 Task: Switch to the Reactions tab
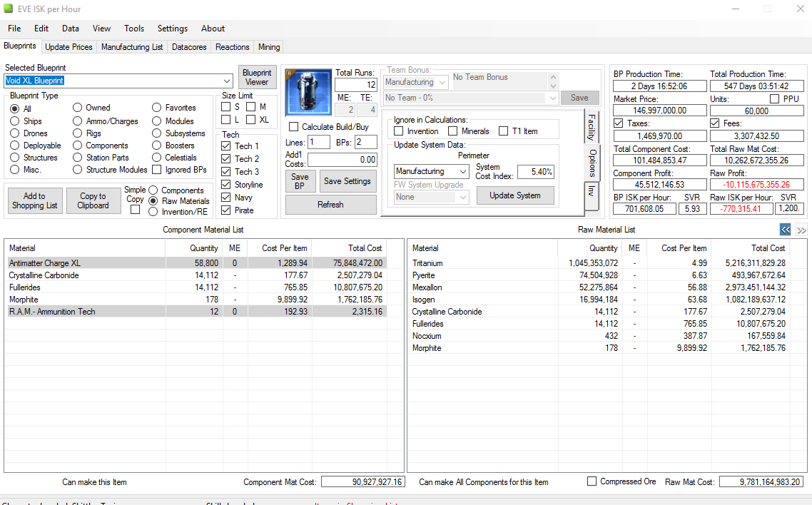coord(232,46)
